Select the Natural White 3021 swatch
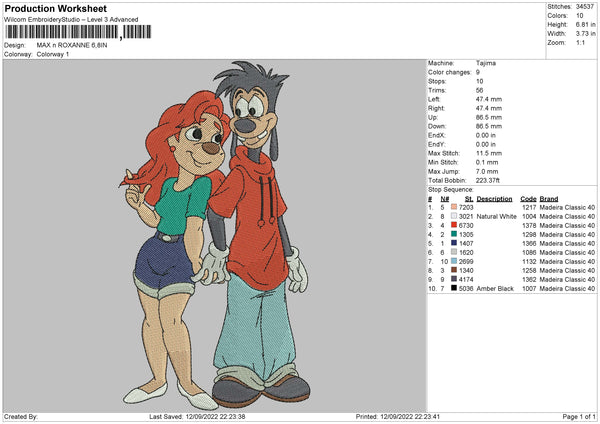The image size is (600, 424). 454,216
